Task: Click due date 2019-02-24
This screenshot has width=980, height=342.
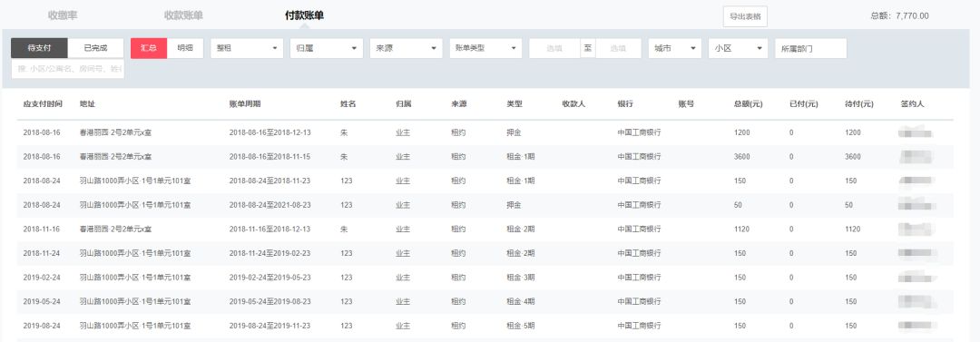Action: pyautogui.click(x=42, y=278)
